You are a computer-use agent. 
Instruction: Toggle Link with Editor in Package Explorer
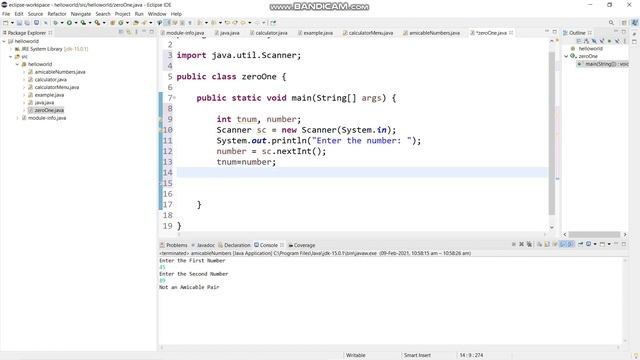pyautogui.click(x=129, y=32)
